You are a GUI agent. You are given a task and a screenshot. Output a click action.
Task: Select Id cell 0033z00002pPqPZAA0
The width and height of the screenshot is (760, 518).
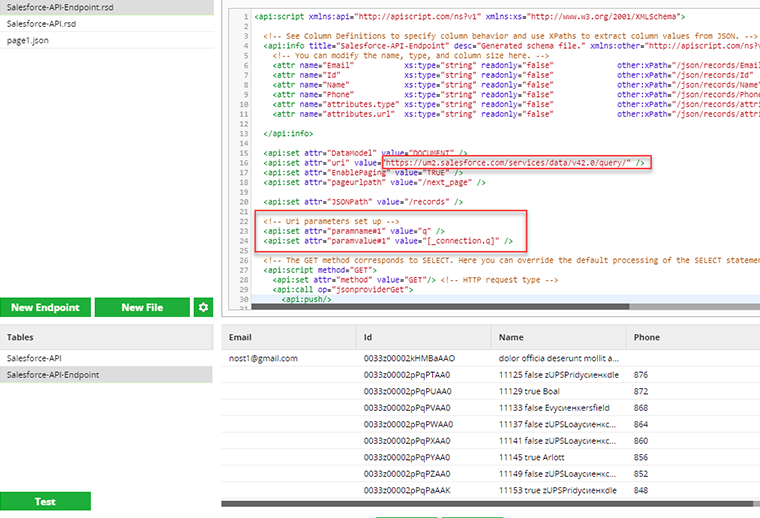pos(407,474)
